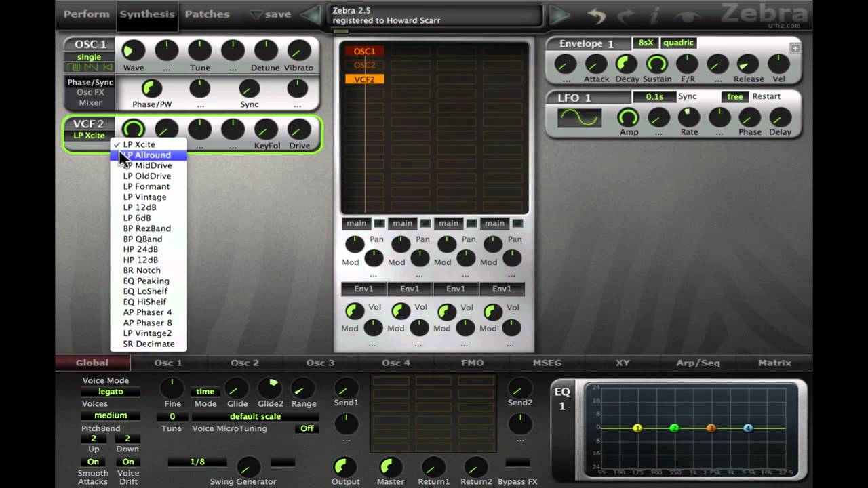Click the OSC1 module in grid
This screenshot has height=488, width=868.
pos(364,51)
